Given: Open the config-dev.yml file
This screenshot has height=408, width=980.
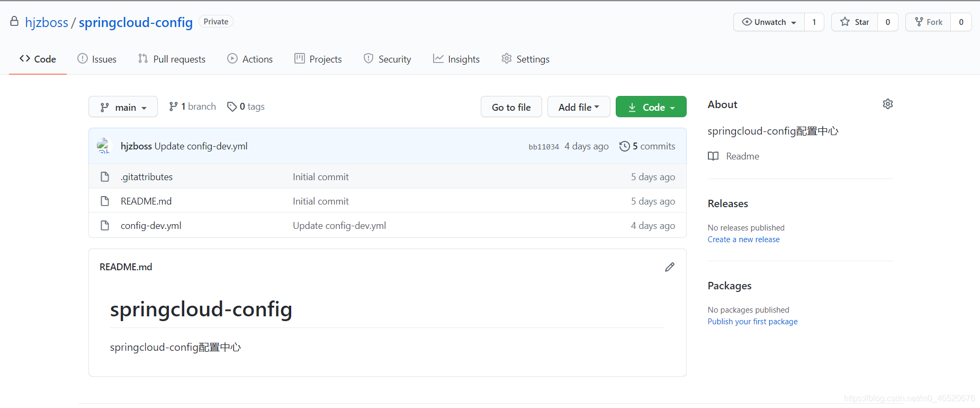Looking at the screenshot, I should coord(151,226).
